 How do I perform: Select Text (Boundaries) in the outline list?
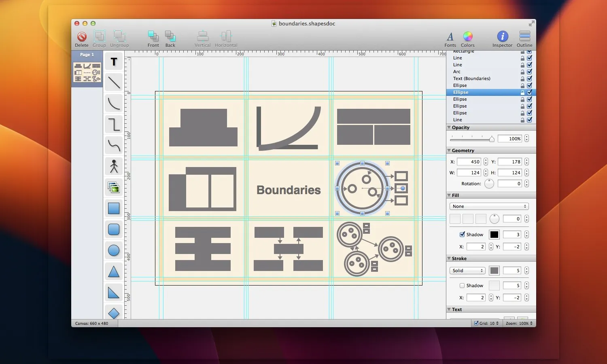471,78
